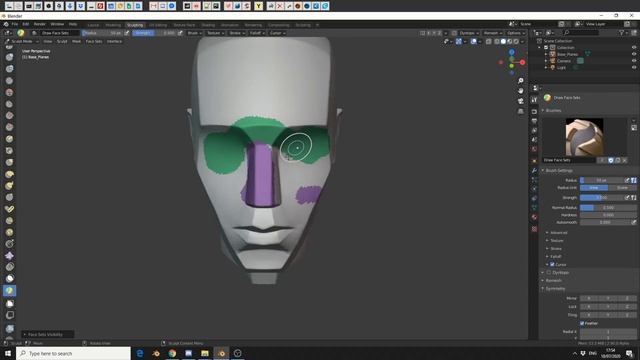Screen dimensions: 640x360
Task: Expand the Texture subpanel
Action: pos(556,240)
